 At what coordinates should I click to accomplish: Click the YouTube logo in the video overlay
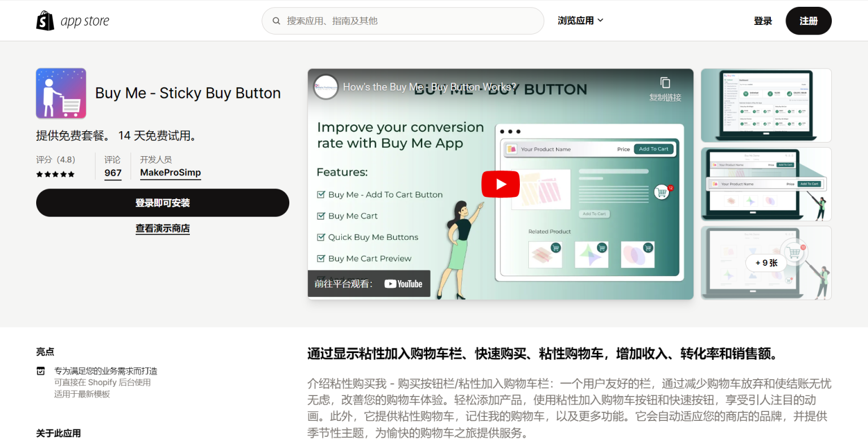(x=403, y=283)
